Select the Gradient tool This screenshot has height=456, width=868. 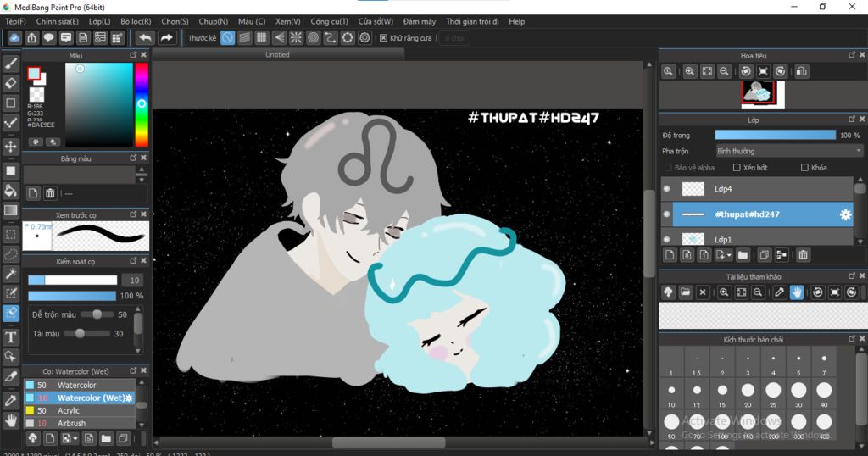click(10, 210)
